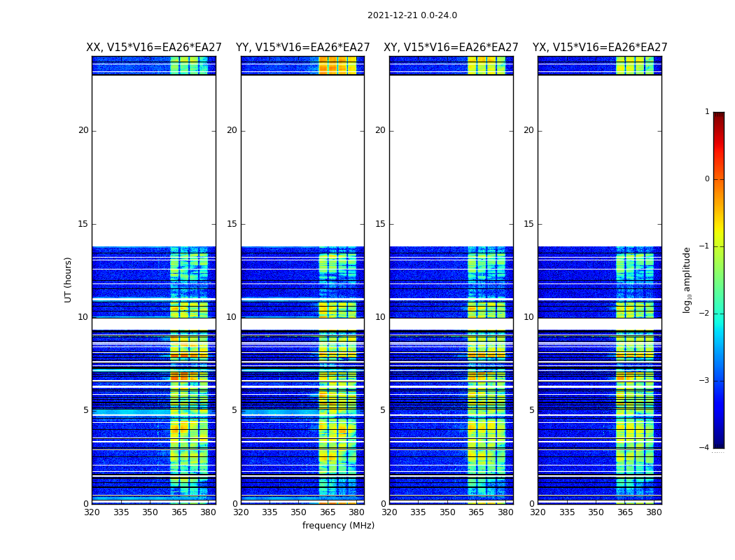Click the orange band at the top of the YY plot
Screen dimensions: 735x560
click(337, 65)
